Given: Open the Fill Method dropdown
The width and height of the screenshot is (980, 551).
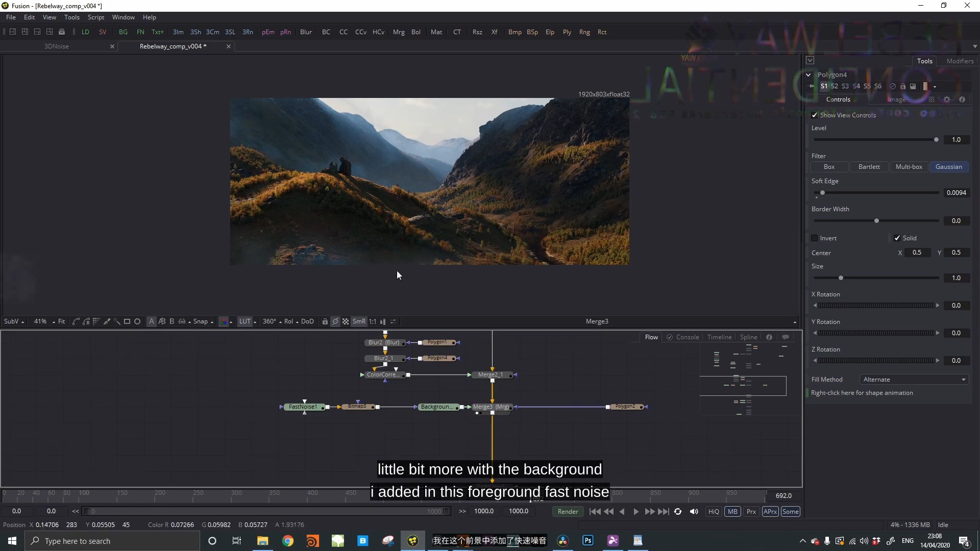Looking at the screenshot, I should point(913,379).
